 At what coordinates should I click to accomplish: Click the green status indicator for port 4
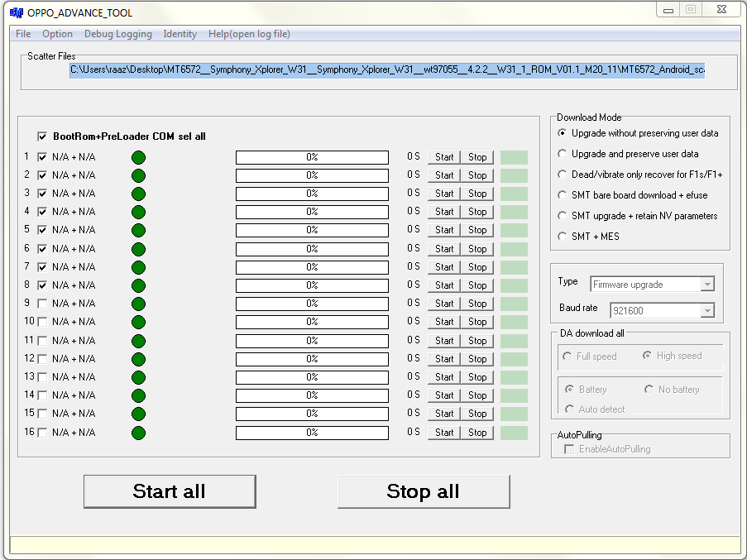tap(138, 212)
